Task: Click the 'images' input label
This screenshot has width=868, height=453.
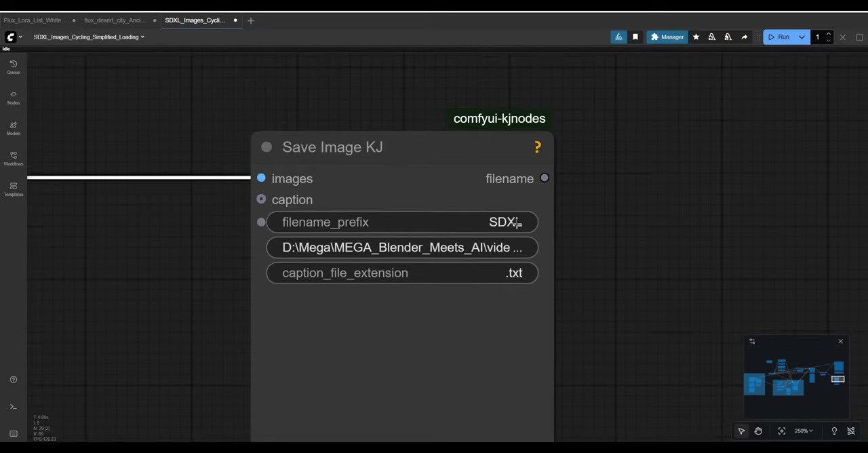Action: (292, 178)
